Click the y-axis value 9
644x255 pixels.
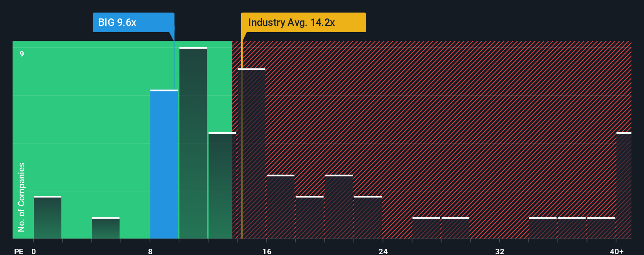pyautogui.click(x=22, y=54)
